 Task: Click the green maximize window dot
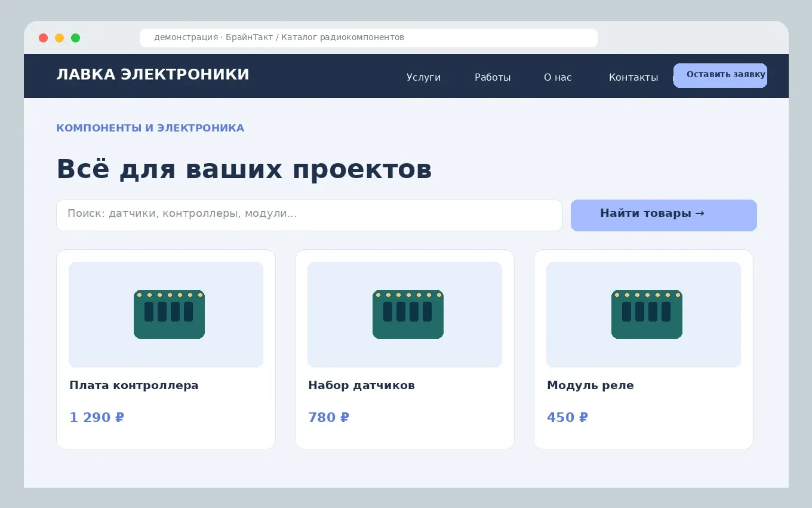pyautogui.click(x=75, y=38)
